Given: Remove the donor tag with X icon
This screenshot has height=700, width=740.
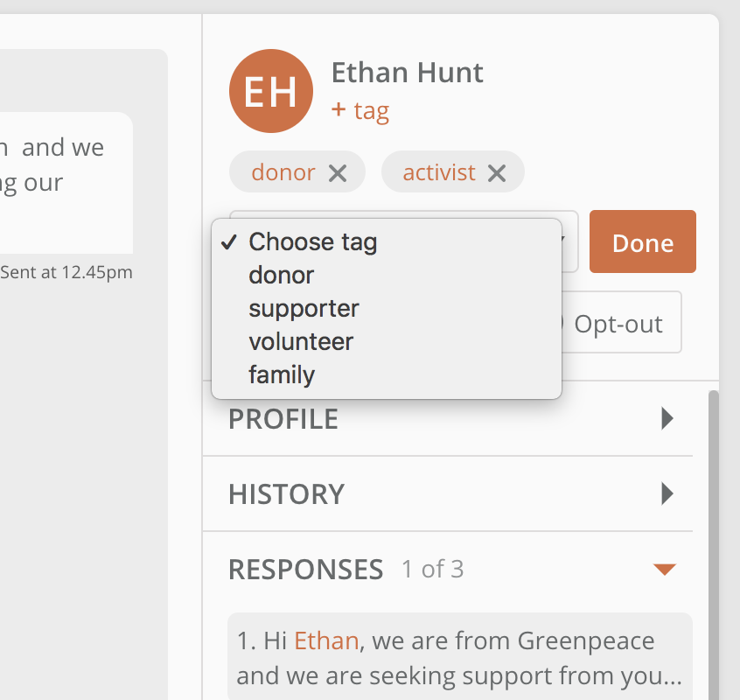Looking at the screenshot, I should pyautogui.click(x=338, y=172).
